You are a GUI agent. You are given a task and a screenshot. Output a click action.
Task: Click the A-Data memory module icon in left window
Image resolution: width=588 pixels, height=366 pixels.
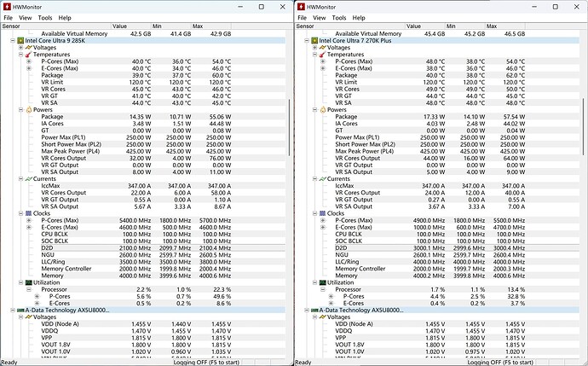[20, 311]
